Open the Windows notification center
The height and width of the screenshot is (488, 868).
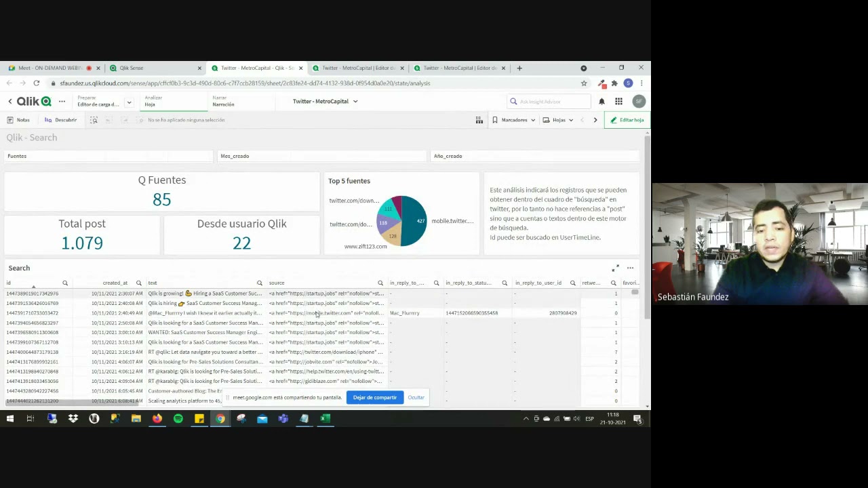pos(637,419)
